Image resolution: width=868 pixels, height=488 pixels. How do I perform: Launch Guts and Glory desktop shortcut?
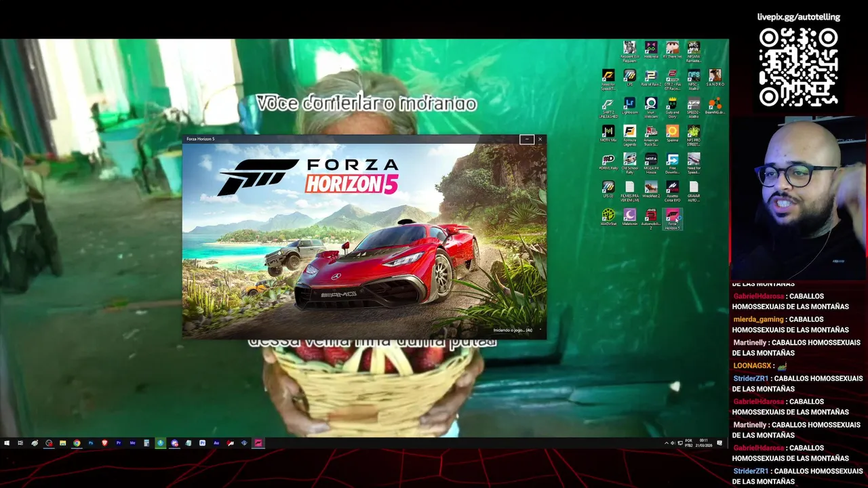(673, 108)
